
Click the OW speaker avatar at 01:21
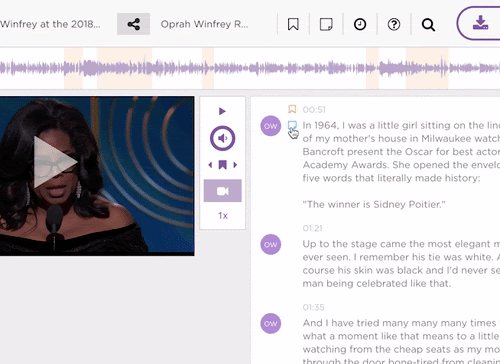(x=270, y=244)
